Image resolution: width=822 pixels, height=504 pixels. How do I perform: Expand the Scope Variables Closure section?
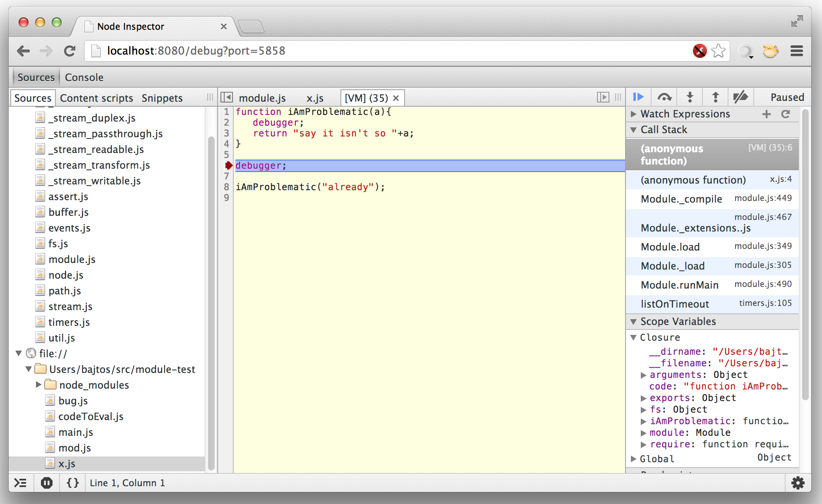(636, 337)
